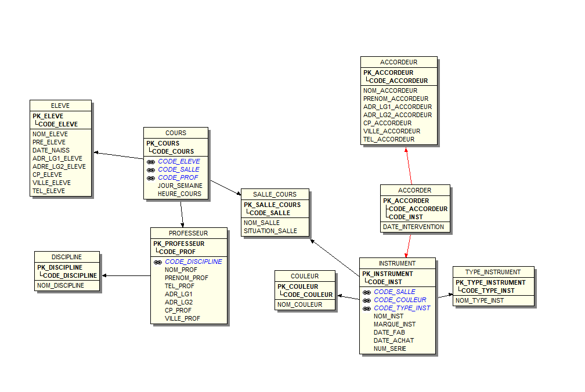Select the ELEVE table title

click(x=60, y=106)
